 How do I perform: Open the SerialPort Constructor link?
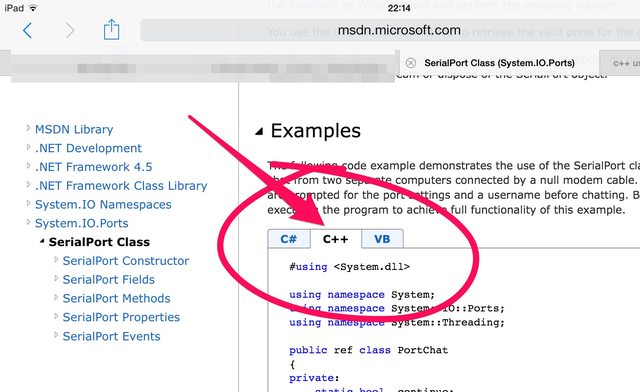click(126, 261)
